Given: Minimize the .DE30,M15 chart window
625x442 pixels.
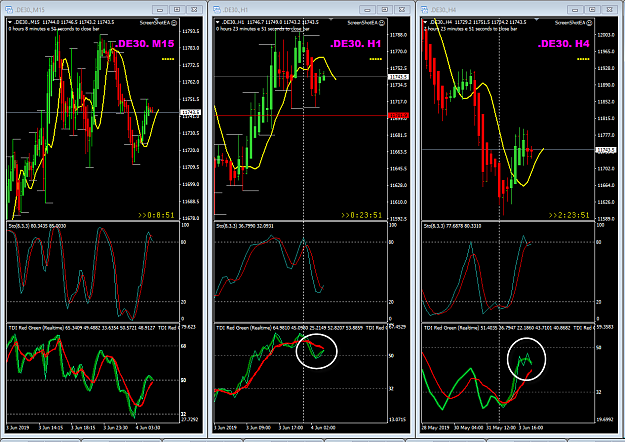Looking at the screenshot, I should pos(160,10).
